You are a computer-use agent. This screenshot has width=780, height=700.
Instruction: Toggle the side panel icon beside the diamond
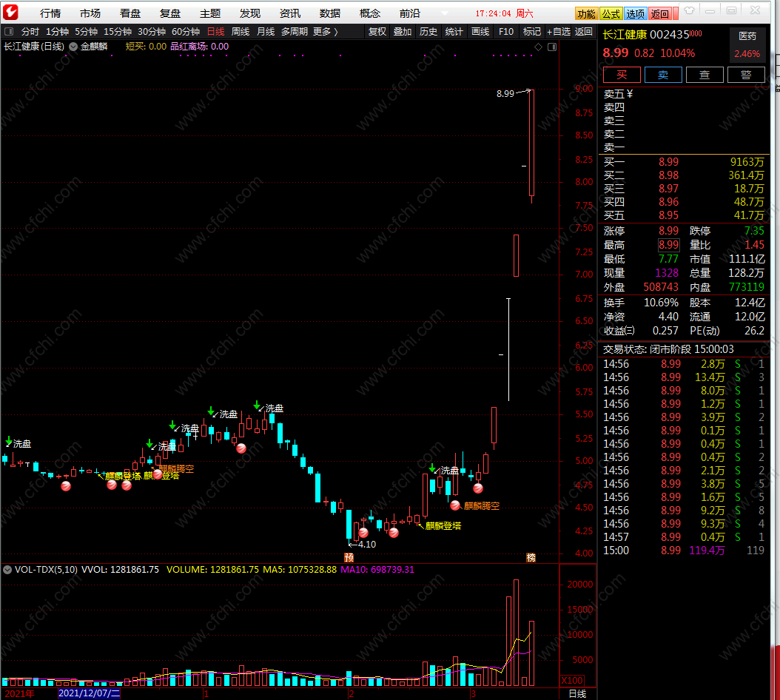551,47
